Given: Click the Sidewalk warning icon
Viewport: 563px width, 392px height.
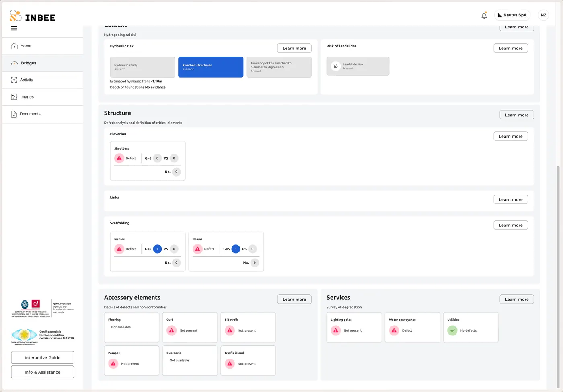Looking at the screenshot, I should click(230, 330).
